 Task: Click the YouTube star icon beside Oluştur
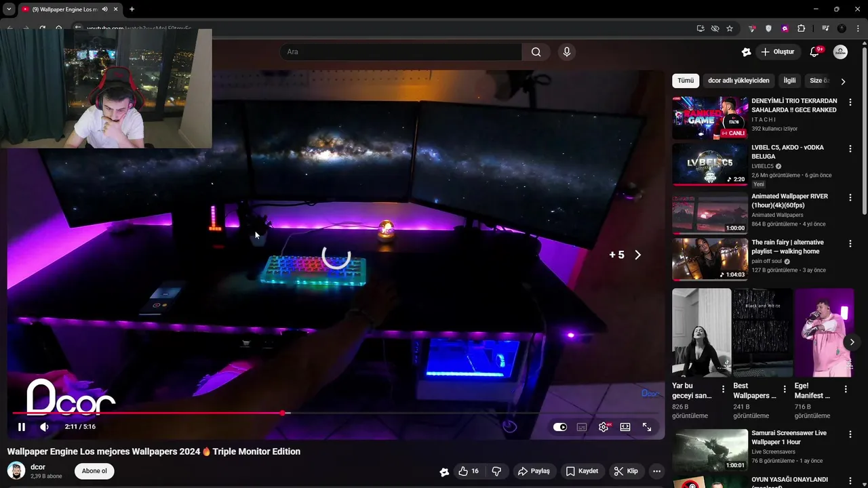coord(746,52)
